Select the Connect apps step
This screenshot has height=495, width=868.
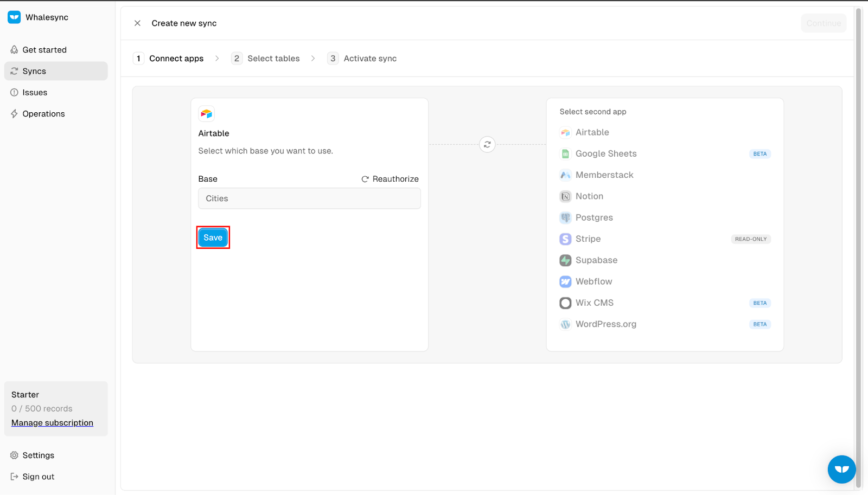coord(168,59)
